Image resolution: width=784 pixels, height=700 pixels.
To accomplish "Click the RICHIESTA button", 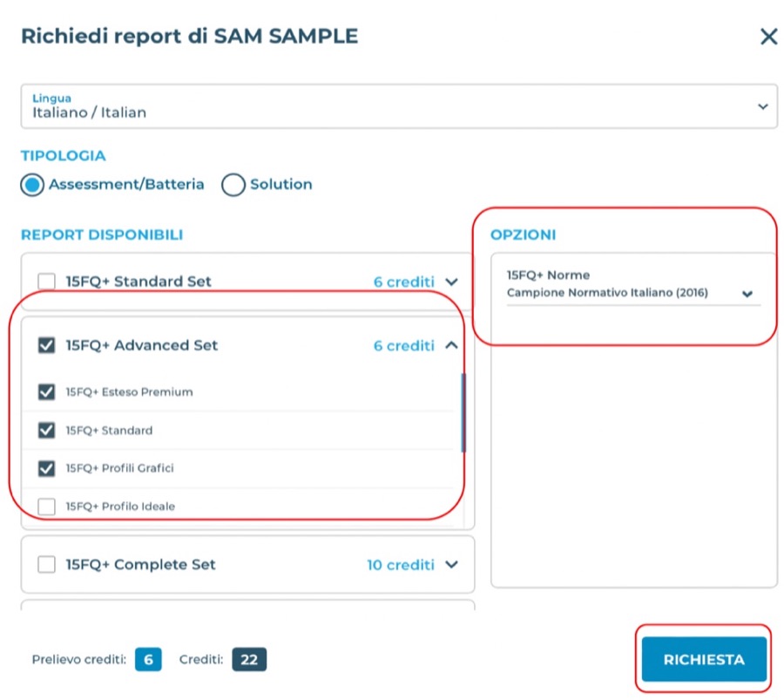I will point(704,660).
